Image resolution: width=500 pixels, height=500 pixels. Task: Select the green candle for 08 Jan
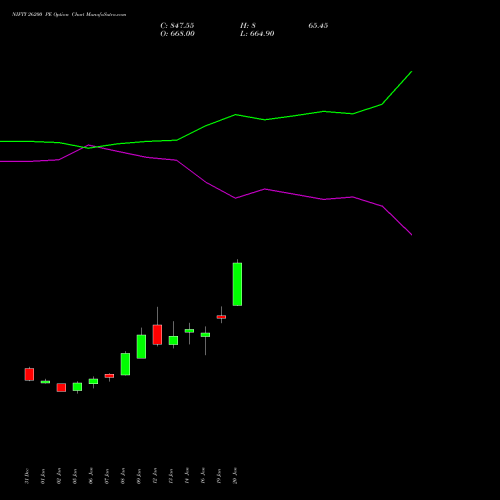click(125, 364)
